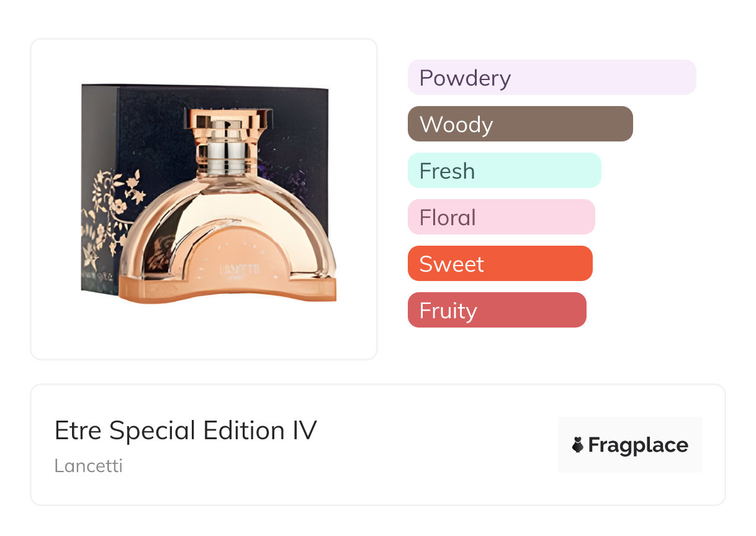Open the Etre Special Edition IV title
This screenshot has height=536, width=756.
186,431
